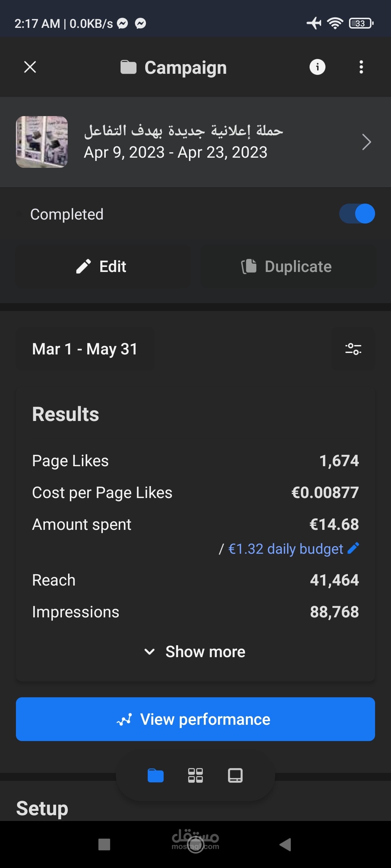The width and height of the screenshot is (391, 868).
Task: Tap the info icon in header
Action: pos(317,67)
